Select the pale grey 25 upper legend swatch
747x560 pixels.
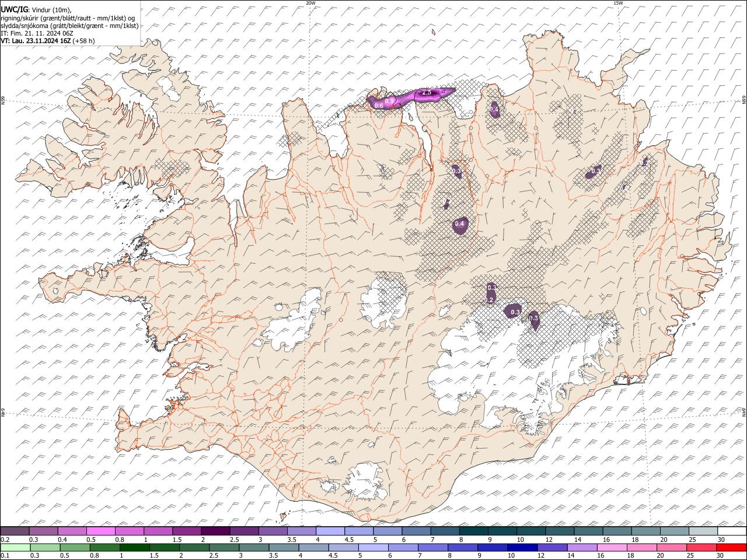pyautogui.click(x=703, y=531)
